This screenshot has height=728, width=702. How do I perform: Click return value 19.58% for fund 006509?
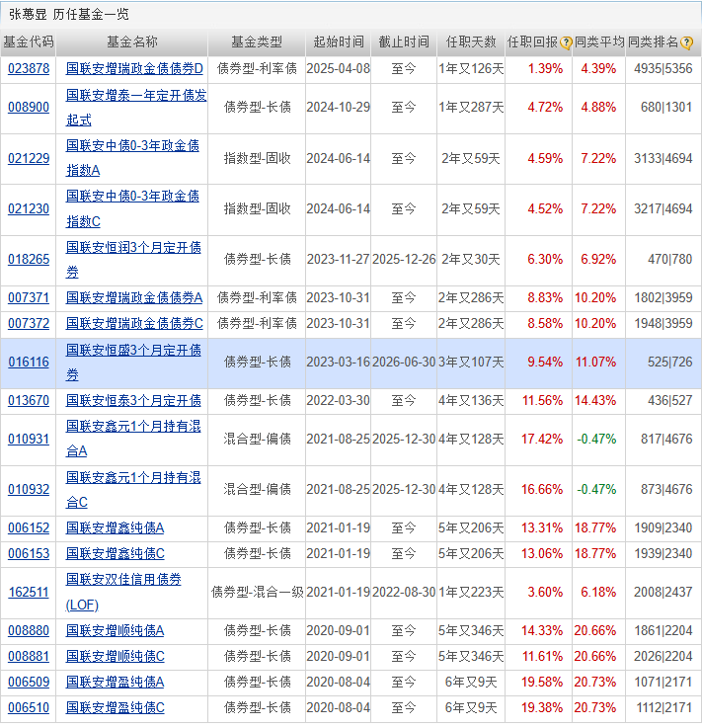coord(541,682)
